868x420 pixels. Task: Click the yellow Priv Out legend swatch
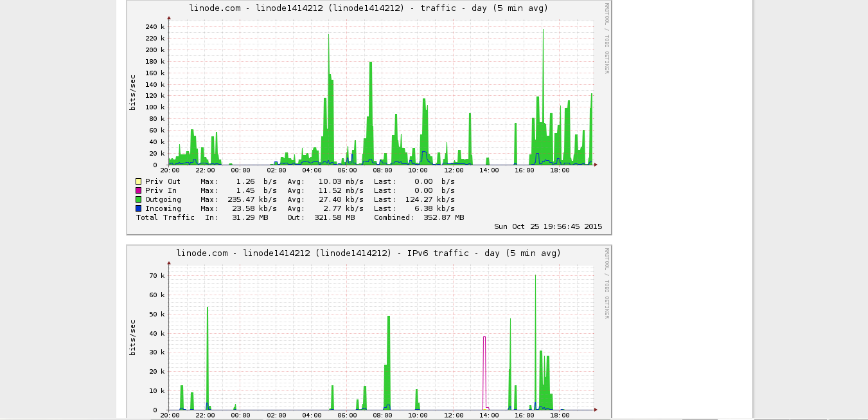point(138,181)
